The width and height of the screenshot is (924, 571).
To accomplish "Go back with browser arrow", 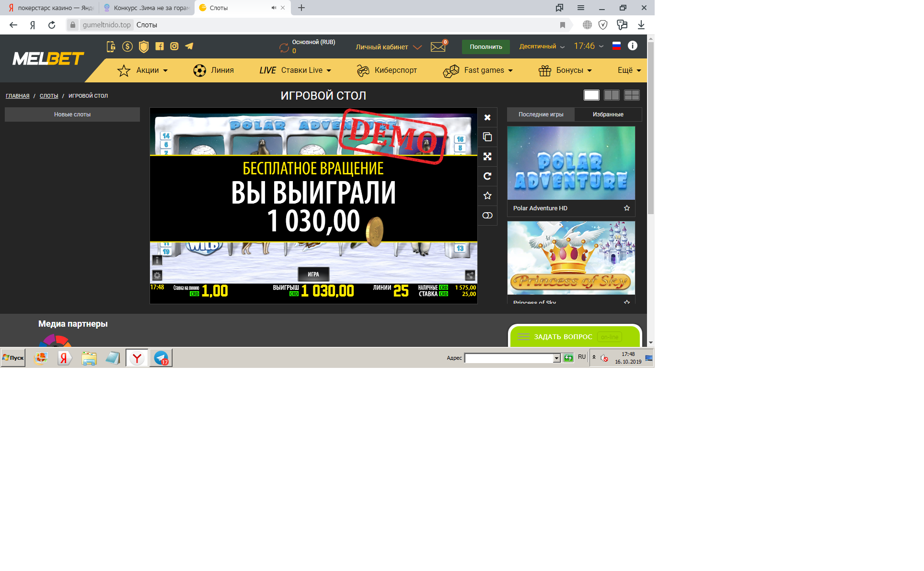I will [x=13, y=25].
